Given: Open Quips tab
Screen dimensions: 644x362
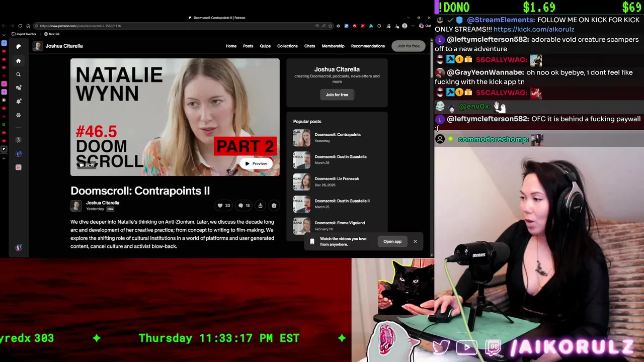Looking at the screenshot, I should click(265, 46).
